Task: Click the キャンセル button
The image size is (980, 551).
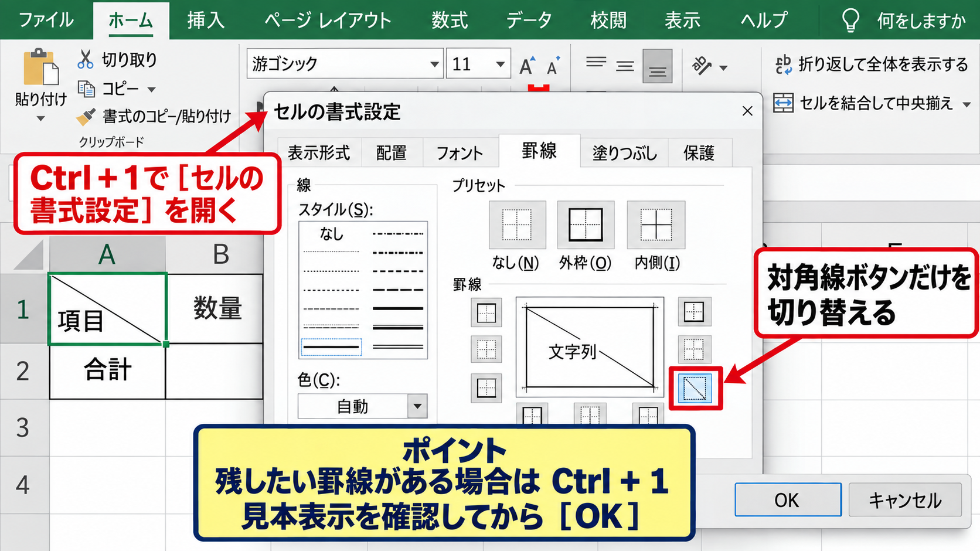Action: [904, 500]
